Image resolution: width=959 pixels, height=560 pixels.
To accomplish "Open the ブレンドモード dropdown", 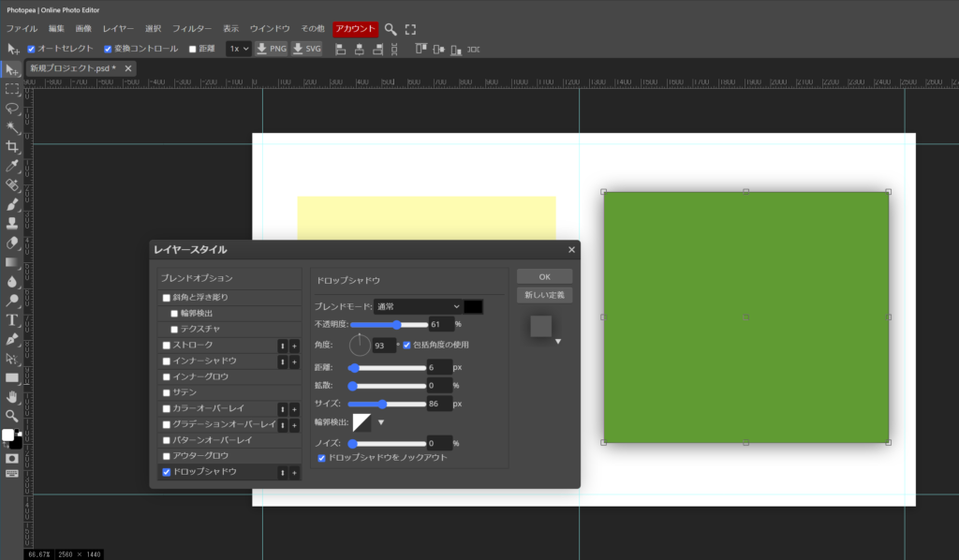I will 418,306.
